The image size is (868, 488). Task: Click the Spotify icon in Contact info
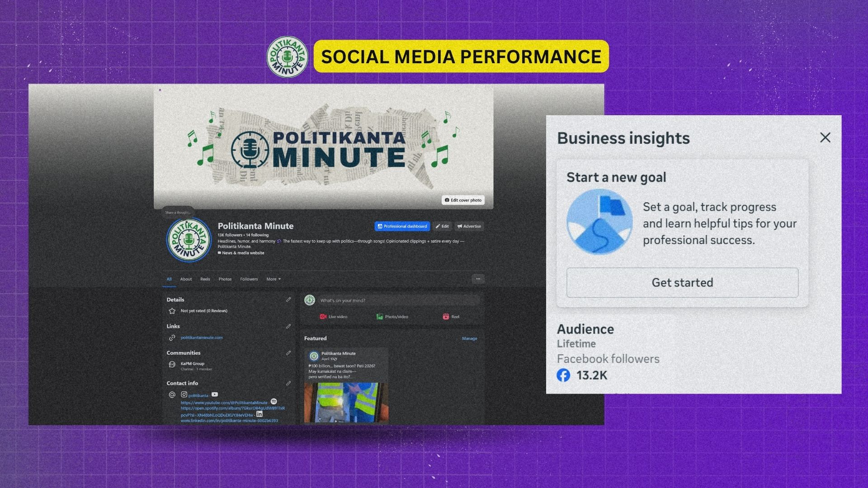pos(274,402)
